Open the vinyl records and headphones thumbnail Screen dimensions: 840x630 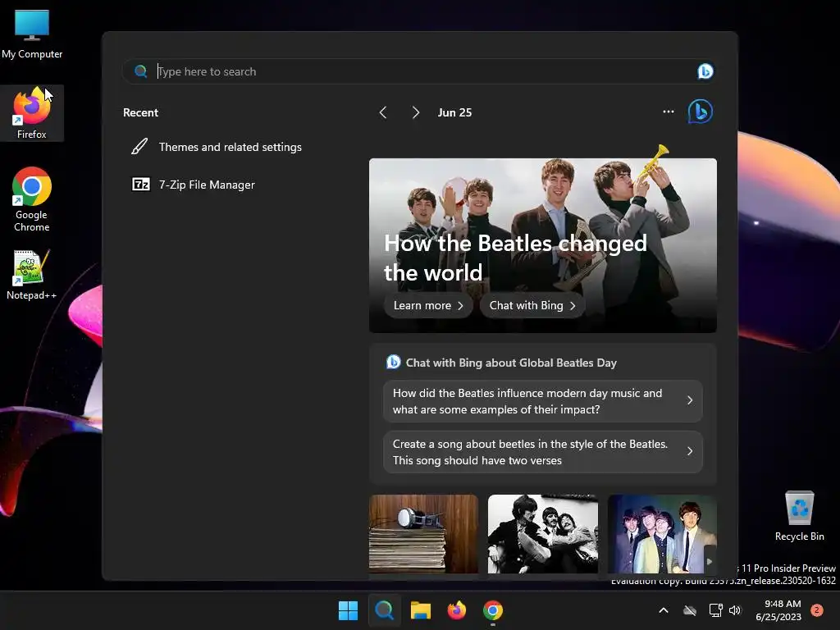click(x=423, y=534)
